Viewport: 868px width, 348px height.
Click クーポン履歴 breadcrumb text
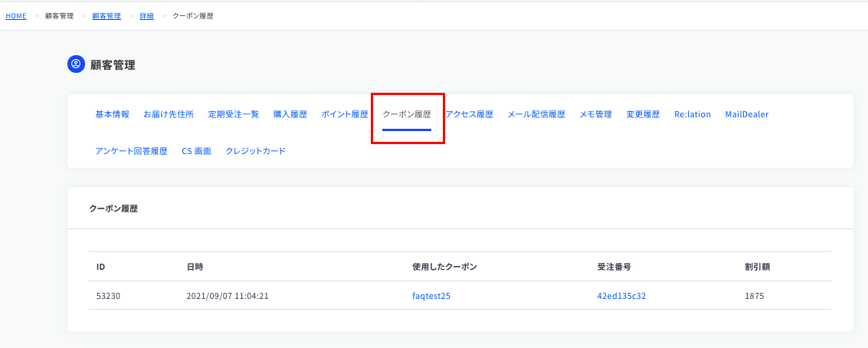coord(193,16)
